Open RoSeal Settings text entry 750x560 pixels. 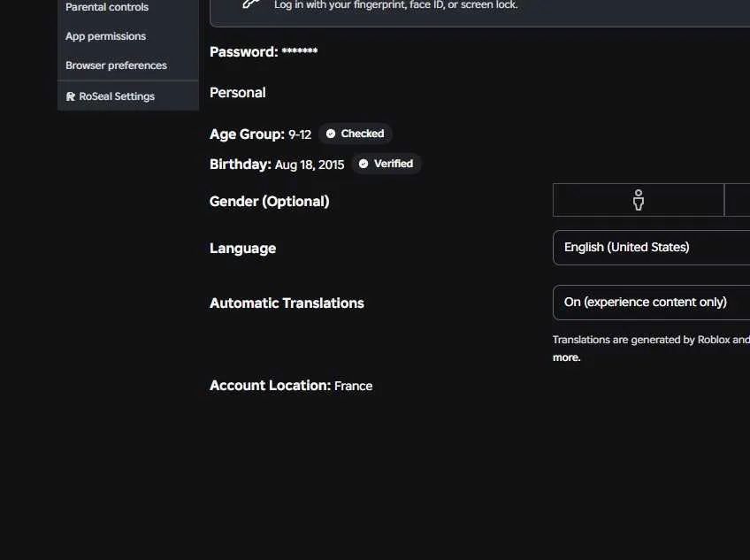coord(117,96)
